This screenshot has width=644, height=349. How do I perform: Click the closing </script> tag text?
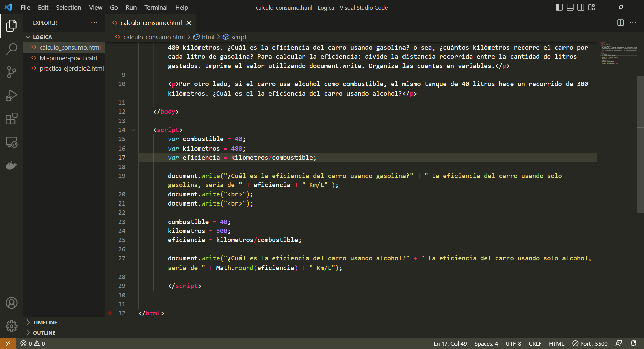[184, 286]
